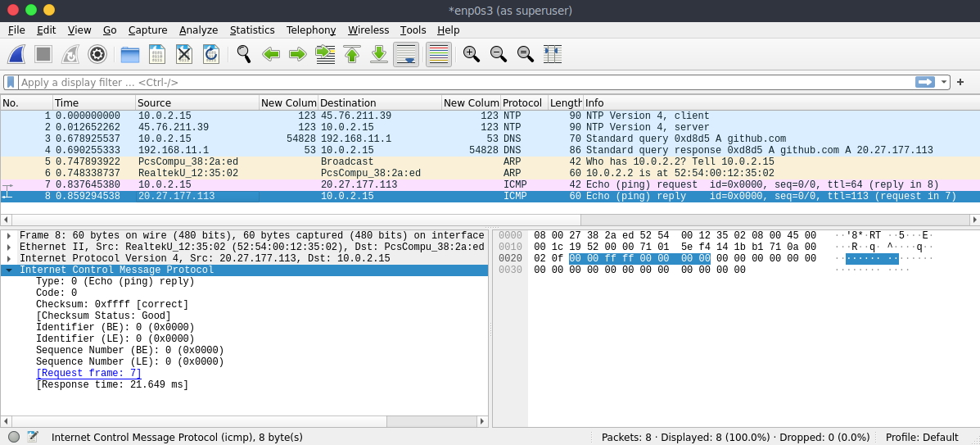Select Response time: 21.649 ms field
The image size is (980, 445).
(112, 384)
